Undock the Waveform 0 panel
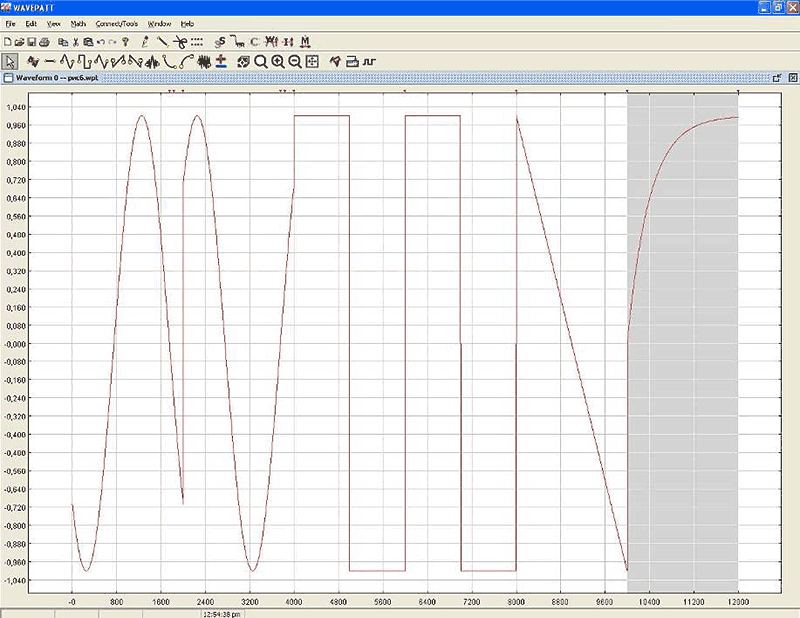800x618 pixels. point(776,77)
